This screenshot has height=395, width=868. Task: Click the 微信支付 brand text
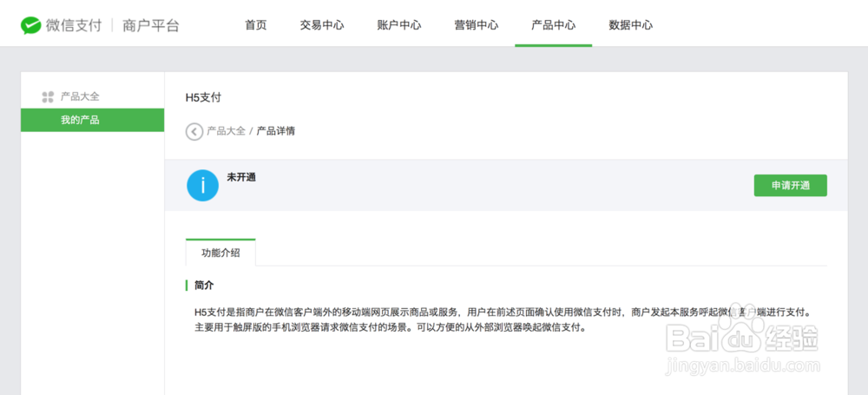pyautogui.click(x=74, y=25)
